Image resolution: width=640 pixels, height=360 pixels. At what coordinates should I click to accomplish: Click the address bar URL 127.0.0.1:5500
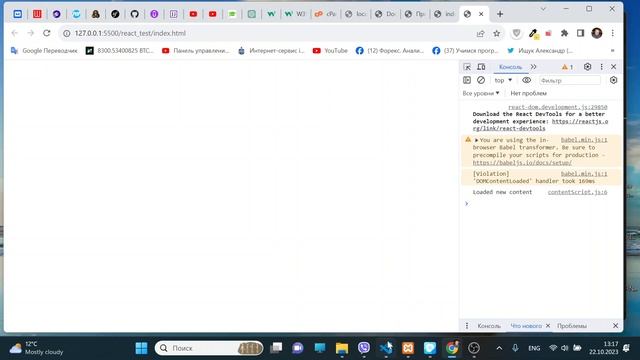130,33
